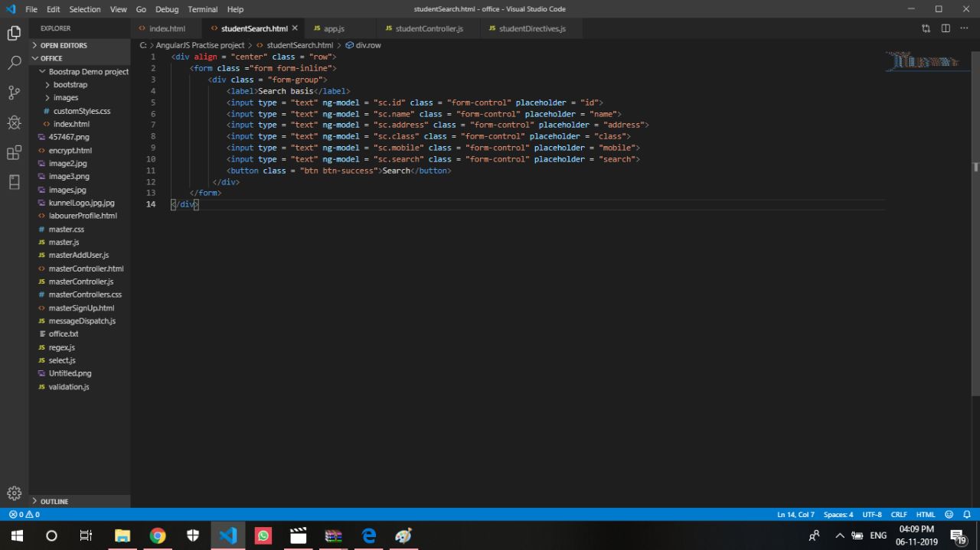Close the studentSearch.html tab

(x=295, y=28)
